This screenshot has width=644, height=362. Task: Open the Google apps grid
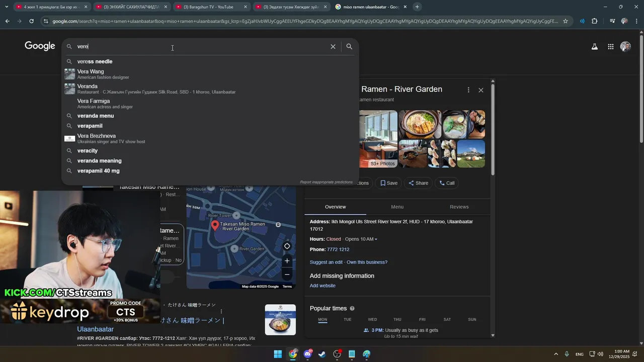coord(610,46)
